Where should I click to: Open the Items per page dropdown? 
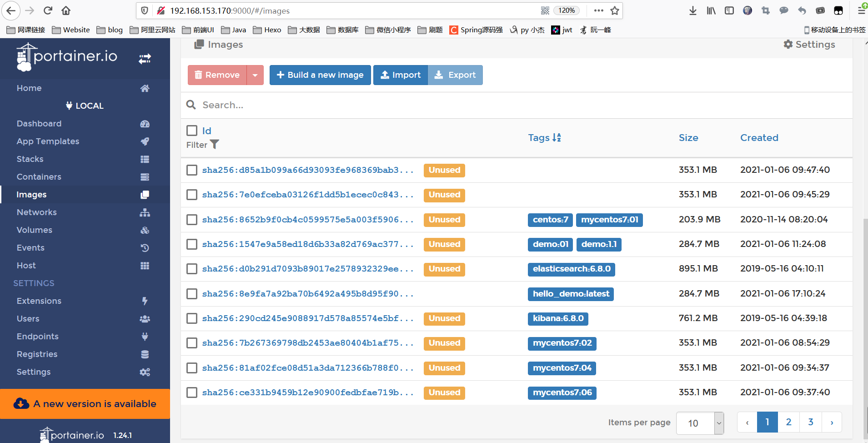click(x=700, y=423)
